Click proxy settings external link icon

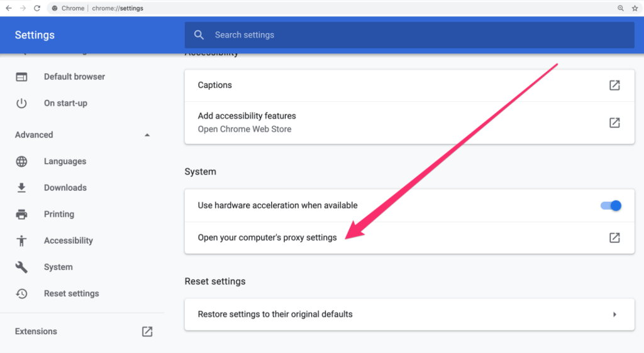(x=614, y=237)
